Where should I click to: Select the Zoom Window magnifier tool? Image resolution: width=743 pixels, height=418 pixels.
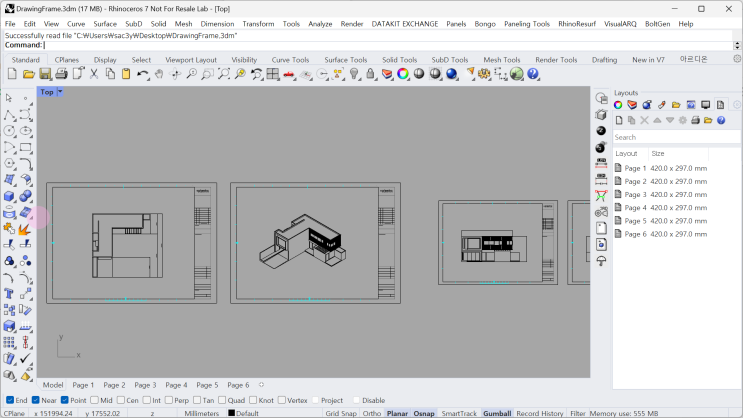[208, 74]
